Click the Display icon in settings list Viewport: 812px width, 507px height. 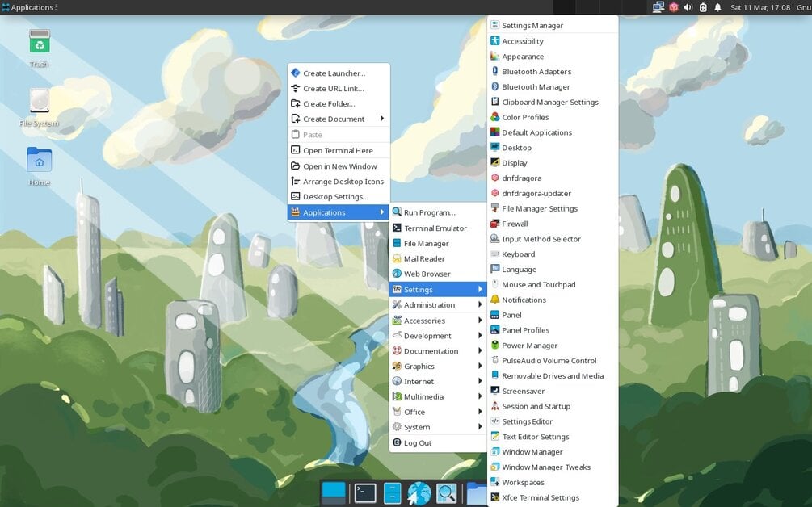tap(495, 162)
